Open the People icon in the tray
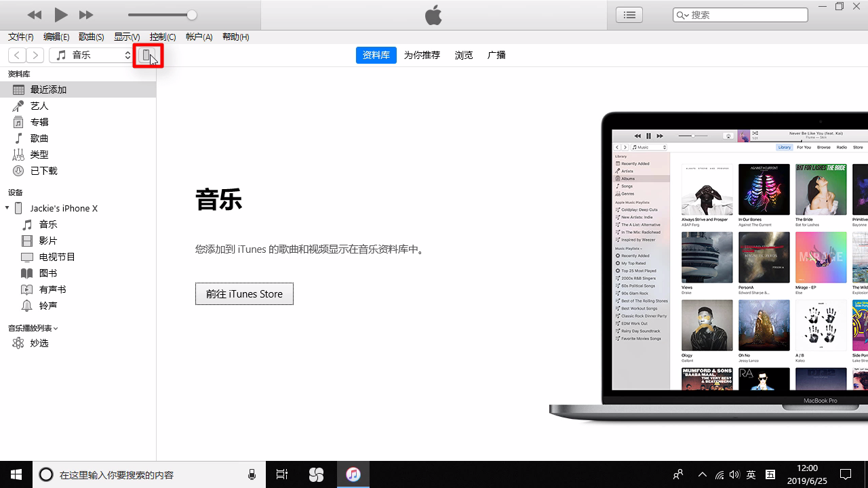The image size is (868, 488). pyautogui.click(x=678, y=474)
